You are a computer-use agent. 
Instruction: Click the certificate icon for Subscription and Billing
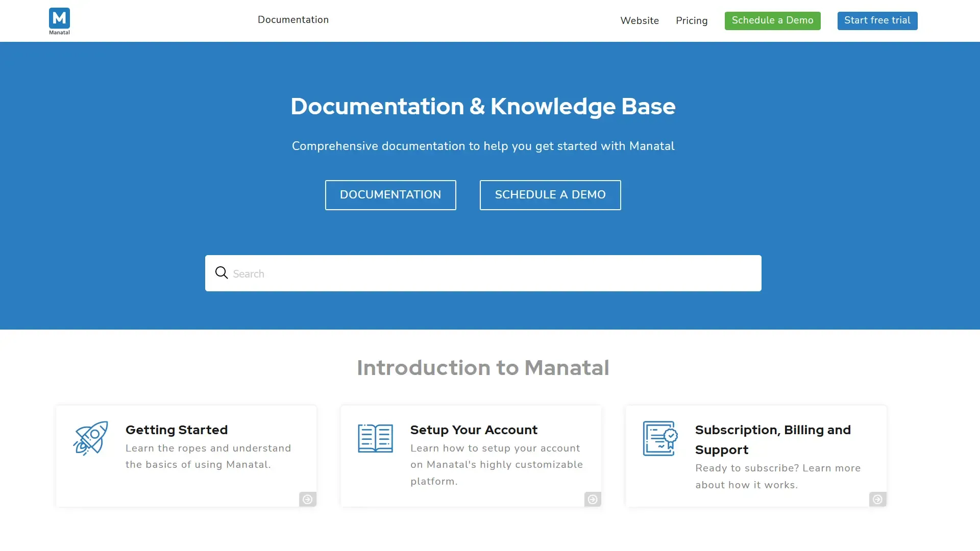[660, 438]
